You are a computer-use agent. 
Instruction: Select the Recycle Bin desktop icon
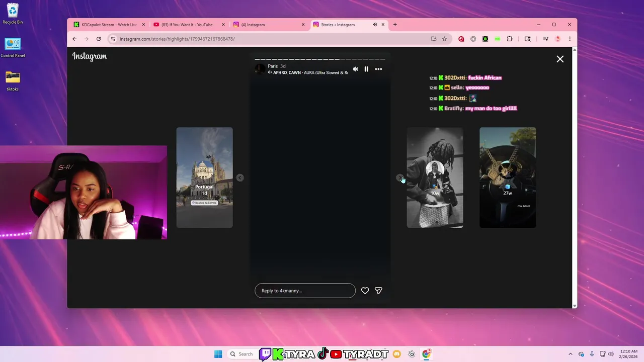(x=13, y=14)
